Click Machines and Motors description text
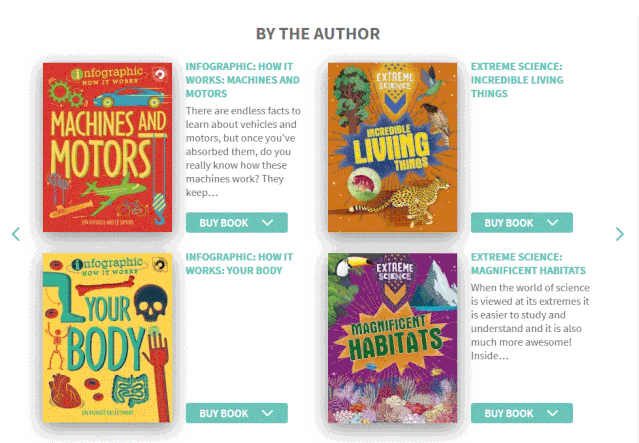Image resolution: width=639 pixels, height=443 pixels. [x=243, y=152]
